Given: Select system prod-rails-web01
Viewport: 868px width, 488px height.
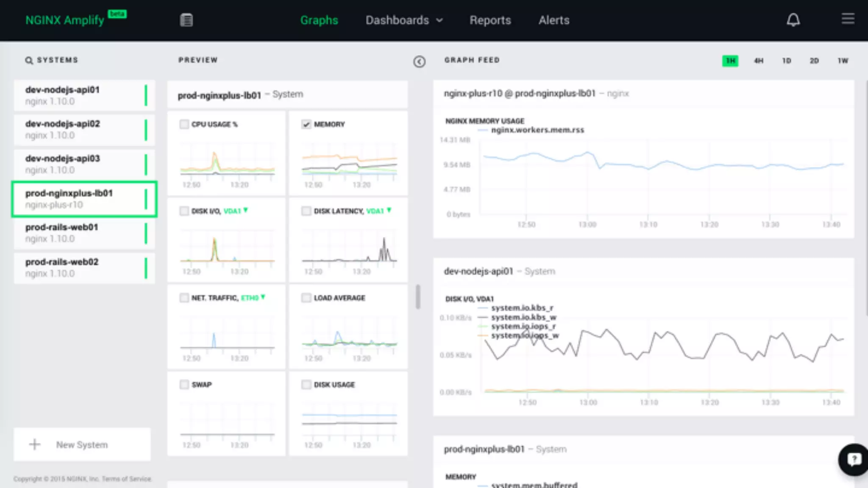Looking at the screenshot, I should (84, 233).
